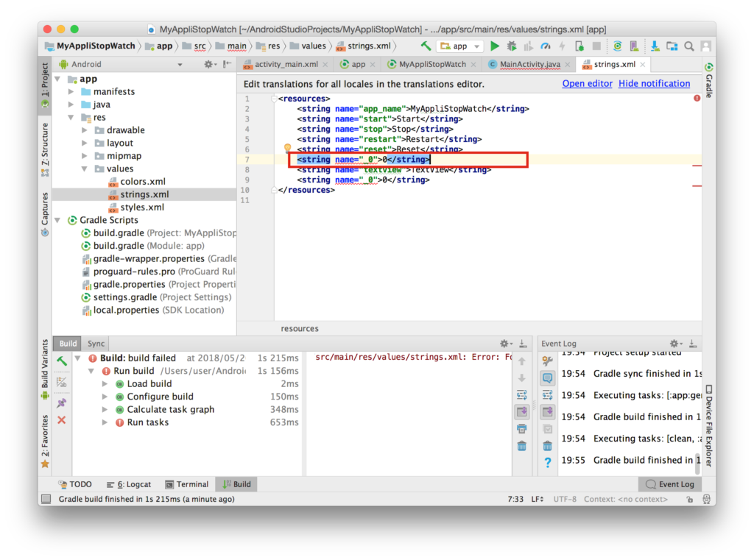Sync project with Gradle files icon
The image size is (754, 560).
click(618, 46)
